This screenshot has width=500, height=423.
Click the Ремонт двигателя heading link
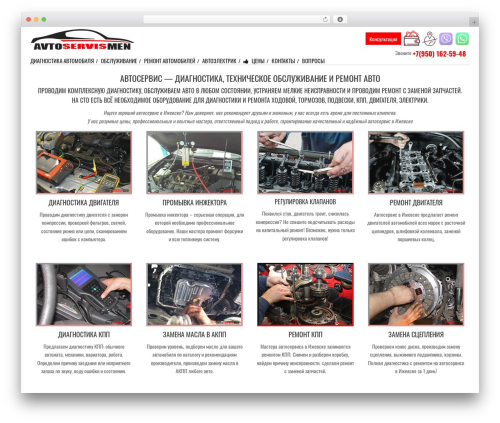(416, 203)
